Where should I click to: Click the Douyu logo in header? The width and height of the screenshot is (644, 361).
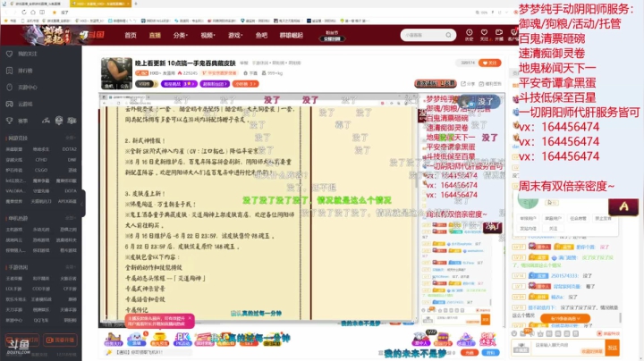pos(91,35)
